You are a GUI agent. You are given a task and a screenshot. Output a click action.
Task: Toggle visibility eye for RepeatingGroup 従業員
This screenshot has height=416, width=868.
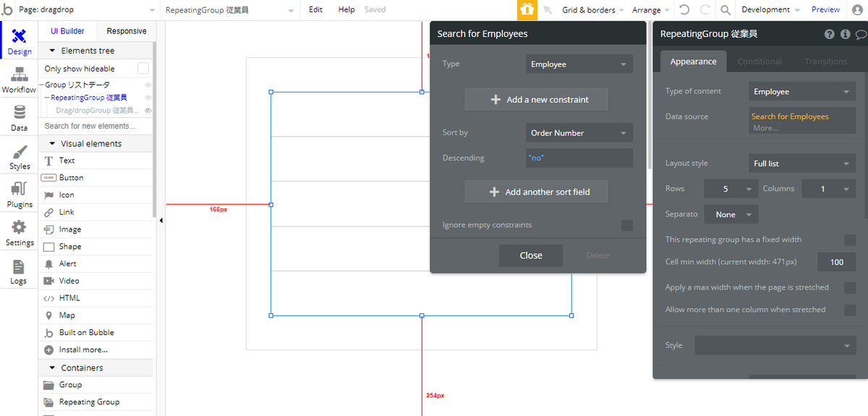click(148, 98)
